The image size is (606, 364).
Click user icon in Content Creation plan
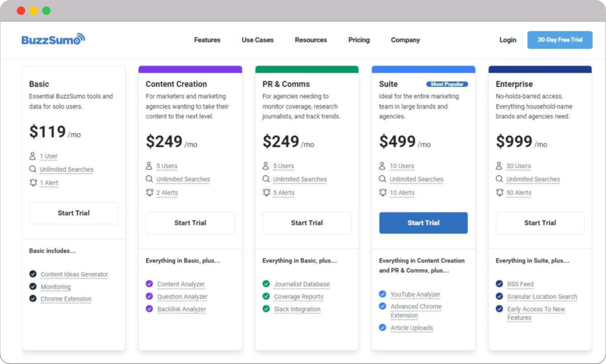click(x=149, y=166)
